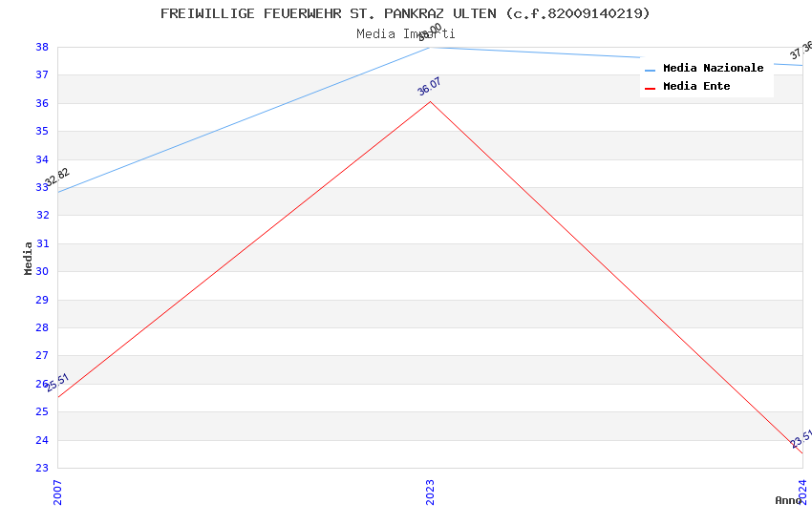Click the y-axis value 36
This screenshot has height=525, width=812.
tap(42, 103)
